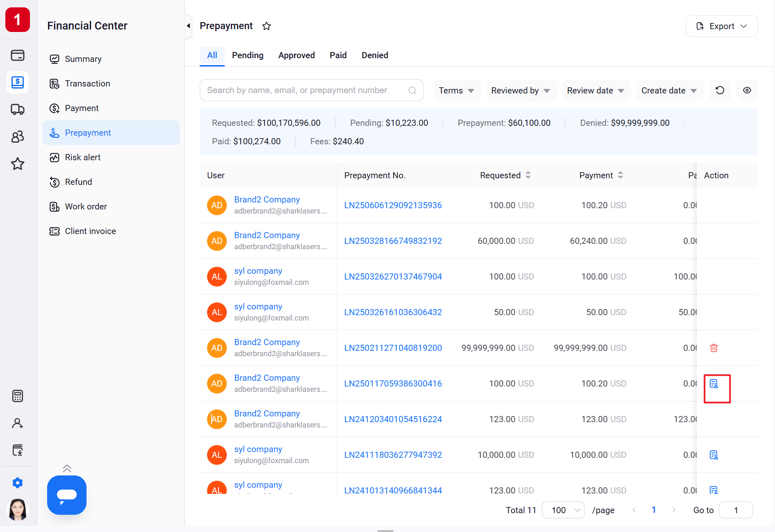775x532 pixels.
Task: Click the red logo icon at top-left
Action: tap(18, 19)
